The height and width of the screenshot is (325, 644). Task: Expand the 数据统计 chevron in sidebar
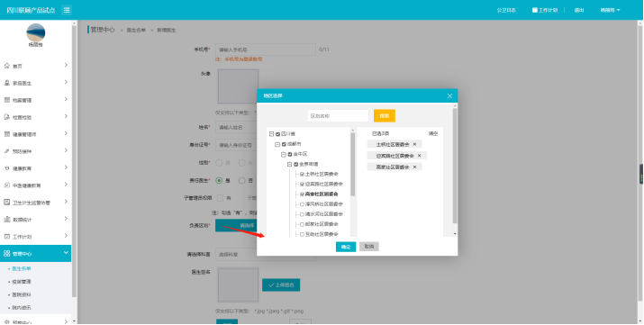(x=66, y=219)
